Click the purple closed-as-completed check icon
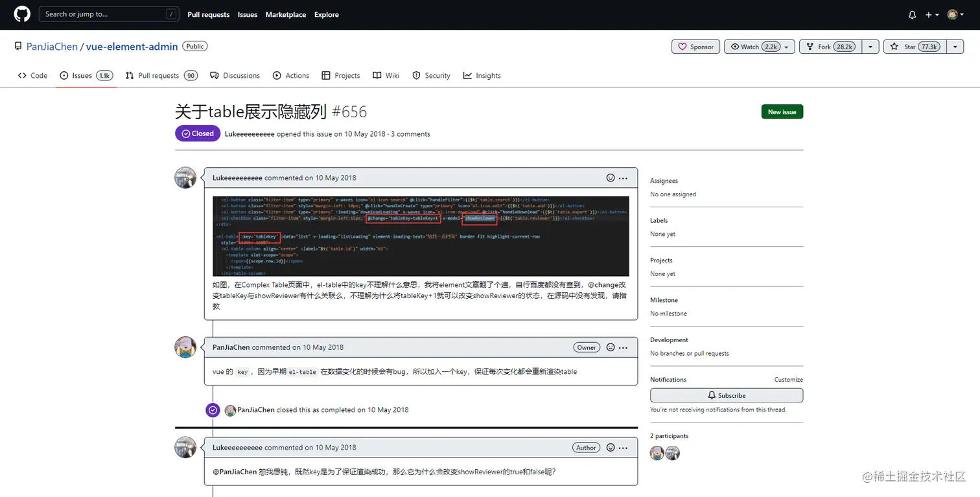Screen dimensions: 980x497 point(213,410)
